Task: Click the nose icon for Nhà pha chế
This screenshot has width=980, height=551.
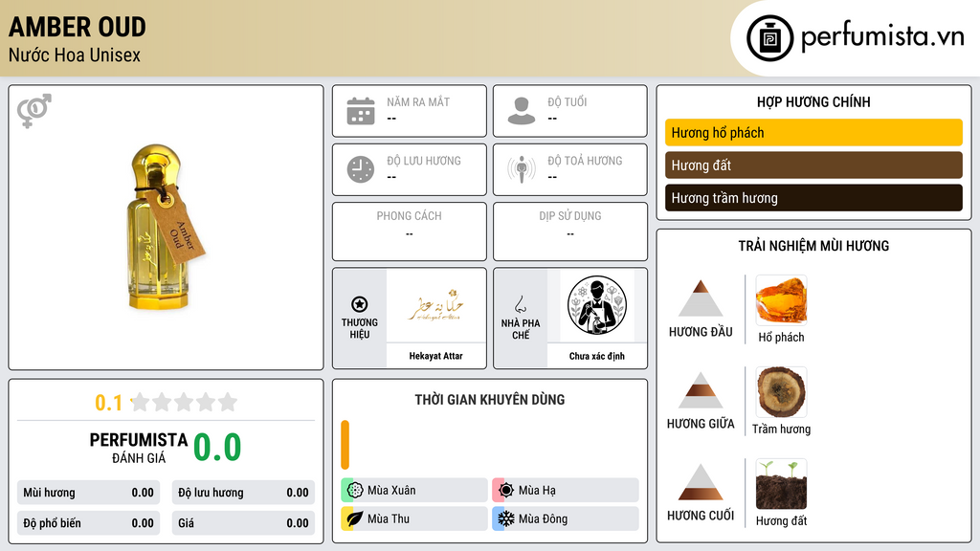Action: coord(520,304)
